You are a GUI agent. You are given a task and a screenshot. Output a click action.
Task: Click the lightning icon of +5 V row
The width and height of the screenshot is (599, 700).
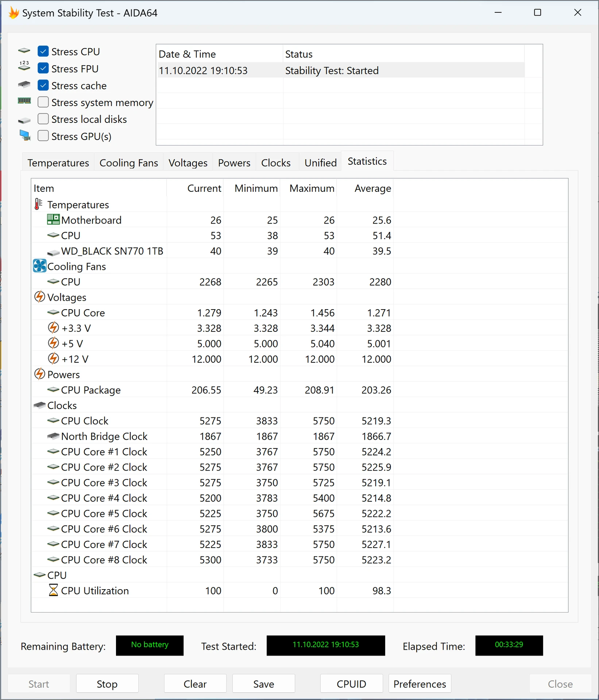click(53, 343)
